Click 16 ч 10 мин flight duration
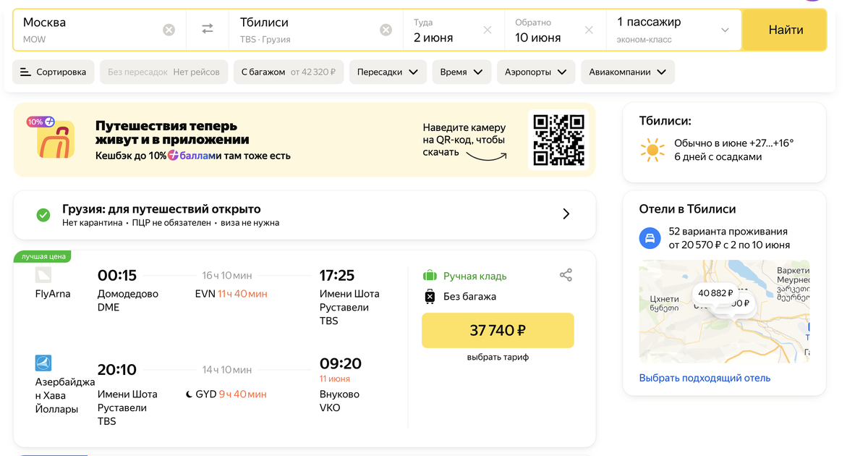The width and height of the screenshot is (868, 456). pyautogui.click(x=227, y=275)
